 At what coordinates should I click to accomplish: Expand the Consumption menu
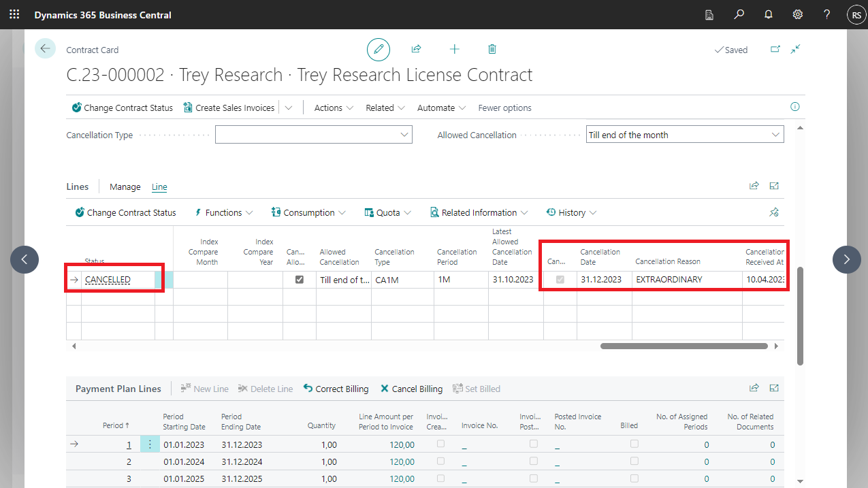point(308,212)
